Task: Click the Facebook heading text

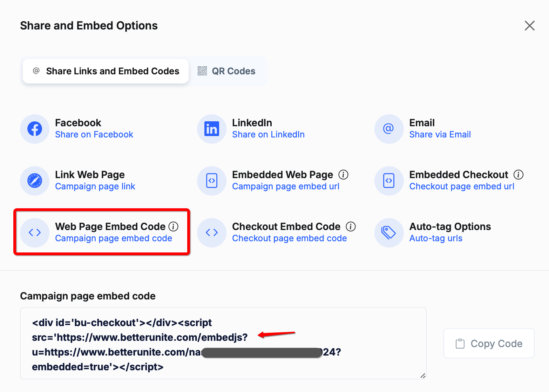Action: pos(78,123)
